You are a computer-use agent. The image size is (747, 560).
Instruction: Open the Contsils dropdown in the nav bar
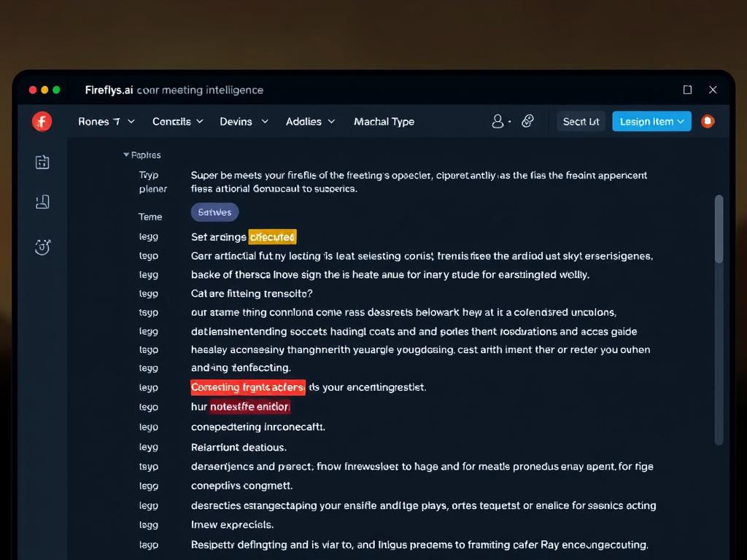[177, 122]
